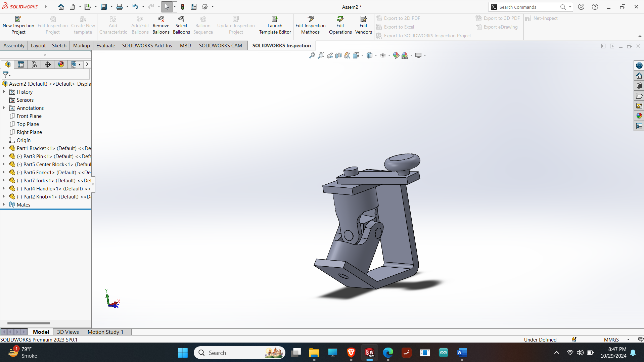
Task: Open Edit Vendors
Action: 363,25
